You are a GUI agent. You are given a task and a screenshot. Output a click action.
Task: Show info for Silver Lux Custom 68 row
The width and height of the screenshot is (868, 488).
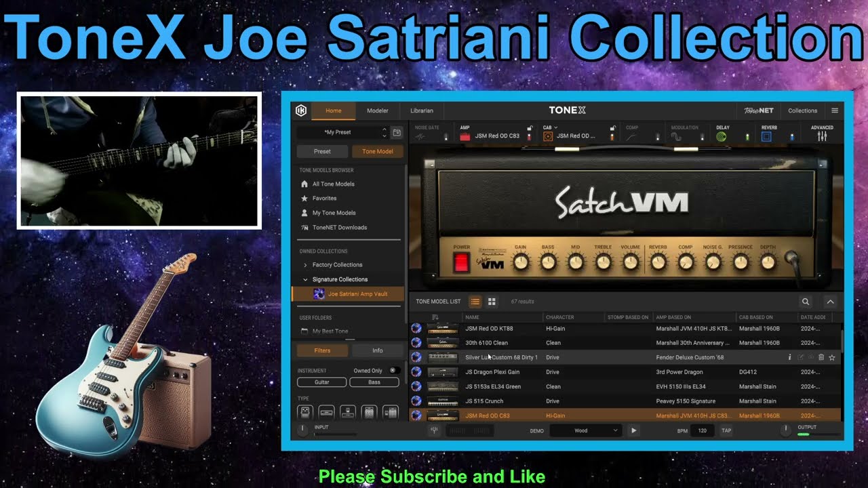click(x=789, y=357)
